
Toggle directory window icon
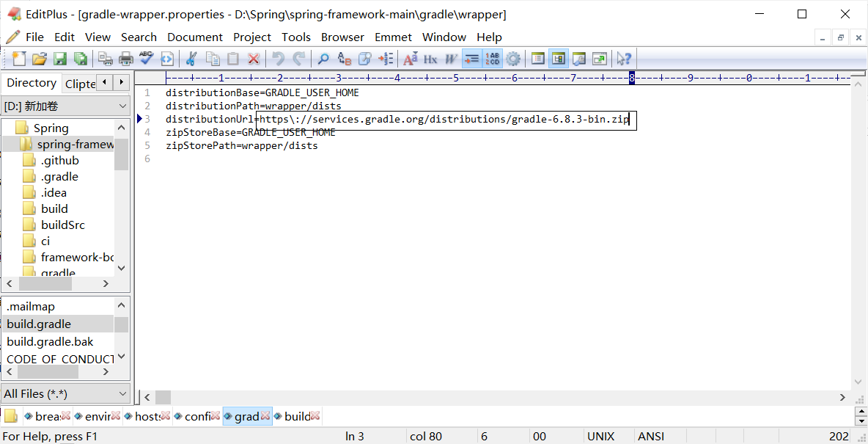(559, 58)
